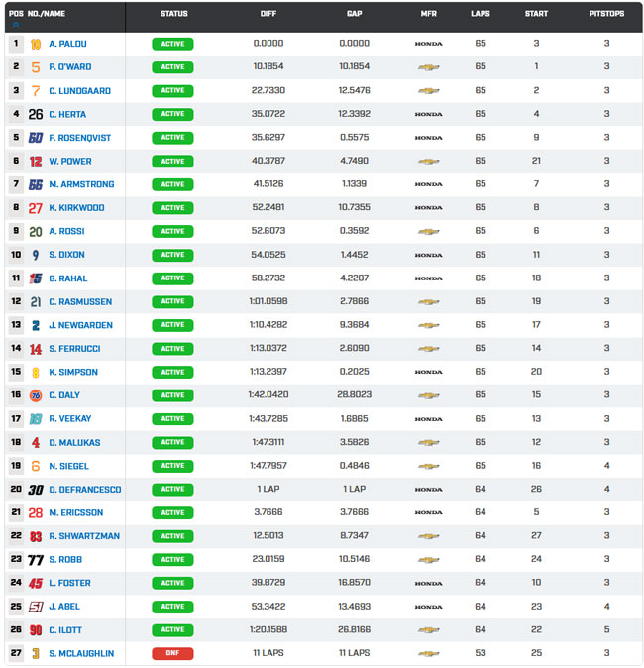This screenshot has height=668, width=644.
Task: Click the Chevrolet logo in S. McLaughlin's row
Action: (x=428, y=653)
